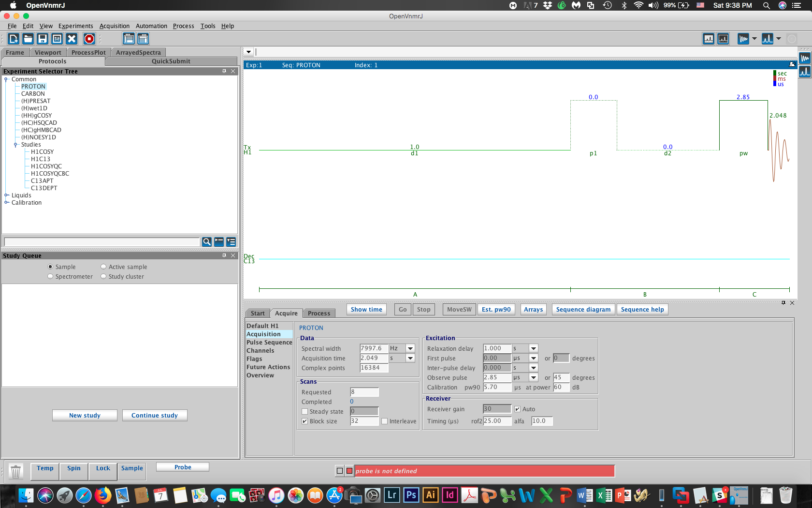Click the empty square status icon

click(340, 471)
